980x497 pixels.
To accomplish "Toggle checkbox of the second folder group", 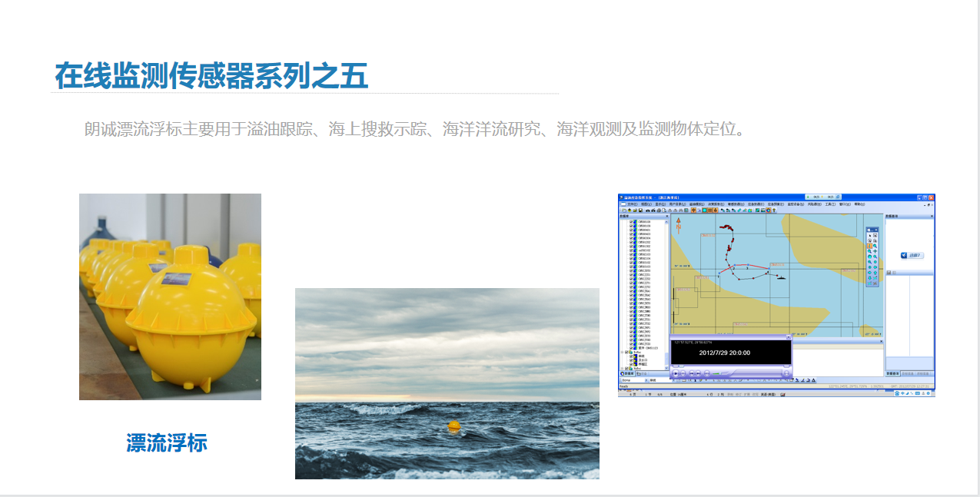I will pyautogui.click(x=626, y=368).
